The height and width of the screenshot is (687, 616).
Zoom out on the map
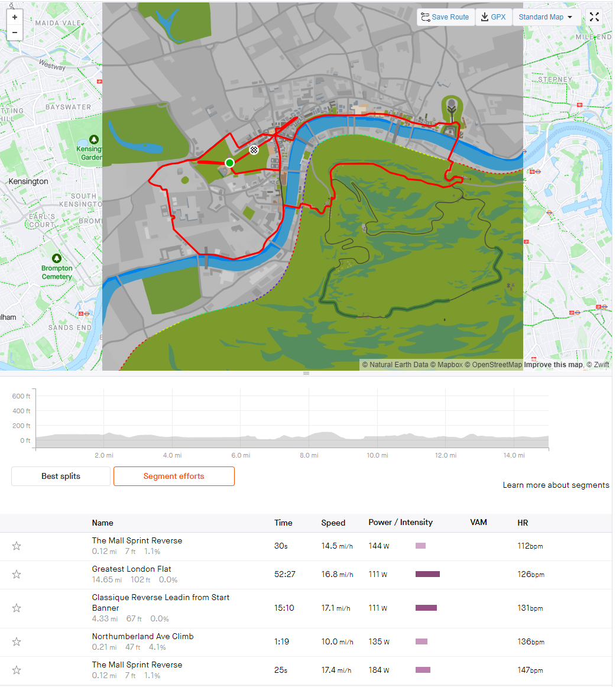pyautogui.click(x=14, y=33)
